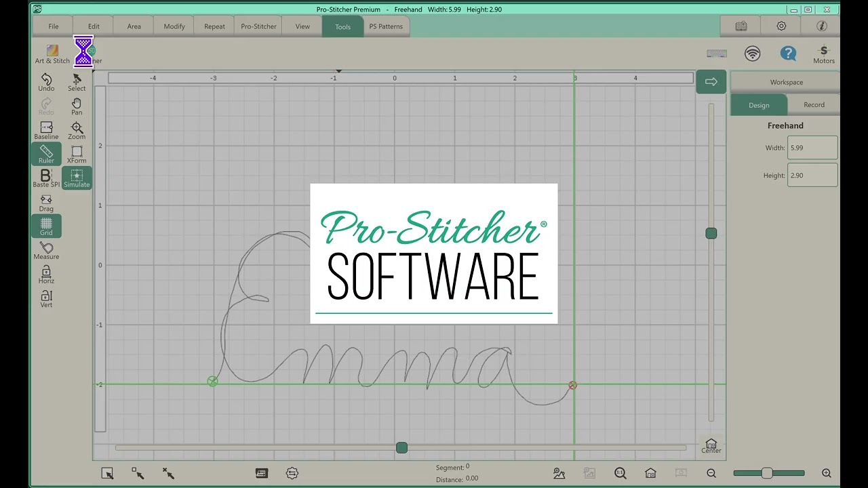
Task: Click the zoom to 1:1 magnifier icon
Action: [x=620, y=473]
